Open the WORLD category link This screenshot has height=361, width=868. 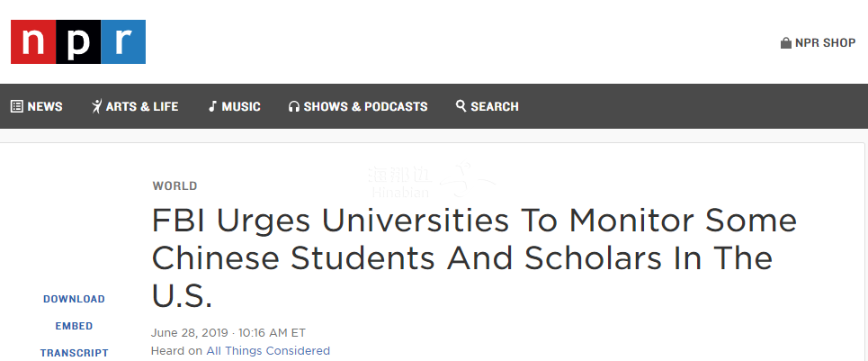pyautogui.click(x=174, y=185)
